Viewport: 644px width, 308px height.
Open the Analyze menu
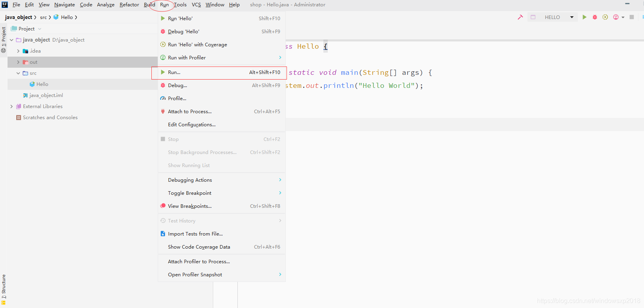pos(106,5)
